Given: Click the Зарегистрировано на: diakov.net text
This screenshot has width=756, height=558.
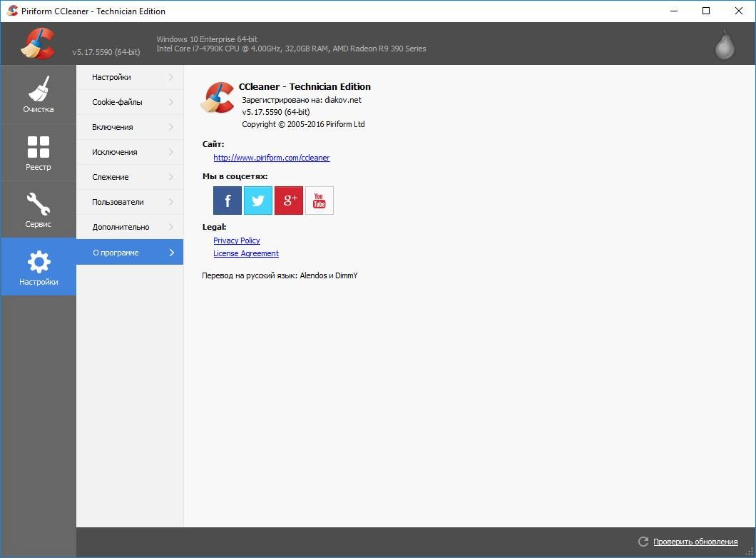Looking at the screenshot, I should 302,101.
